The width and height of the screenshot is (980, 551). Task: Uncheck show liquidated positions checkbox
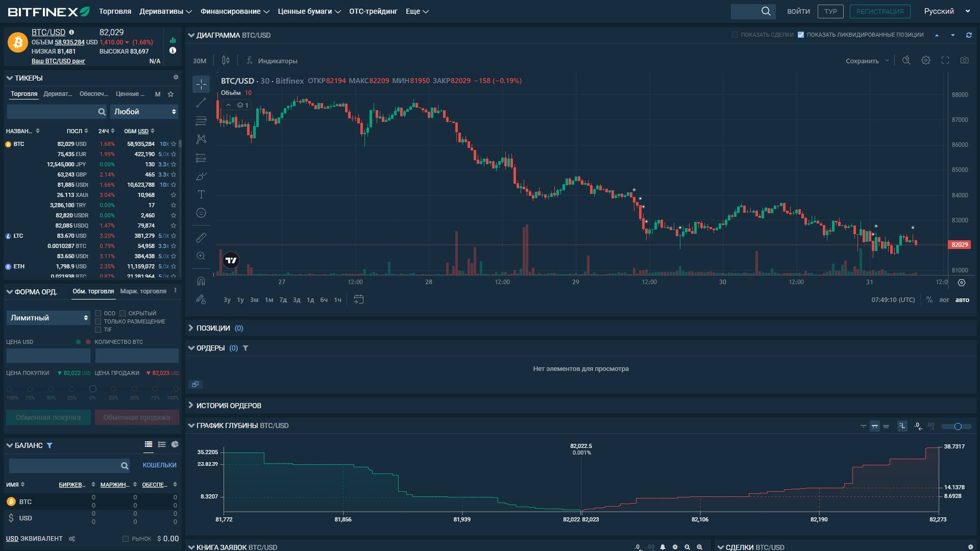tap(801, 35)
